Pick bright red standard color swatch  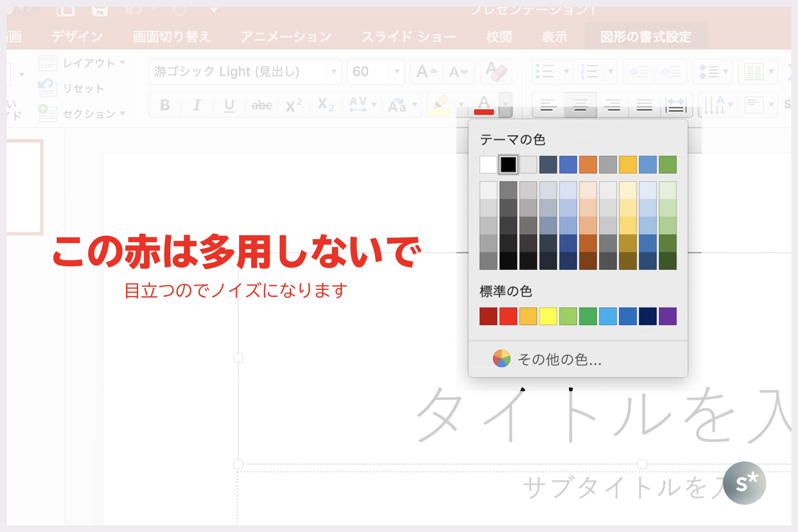coord(508,316)
